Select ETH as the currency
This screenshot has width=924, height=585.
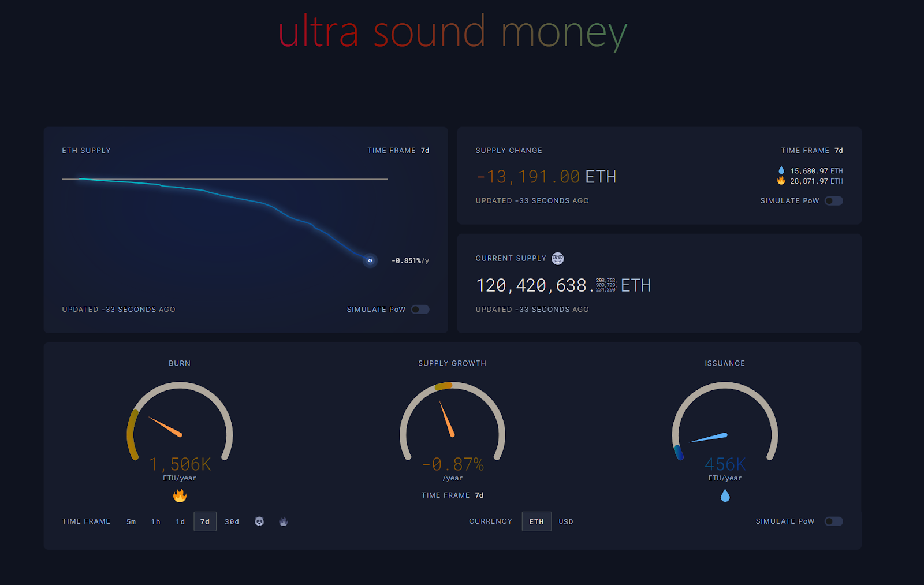click(536, 521)
